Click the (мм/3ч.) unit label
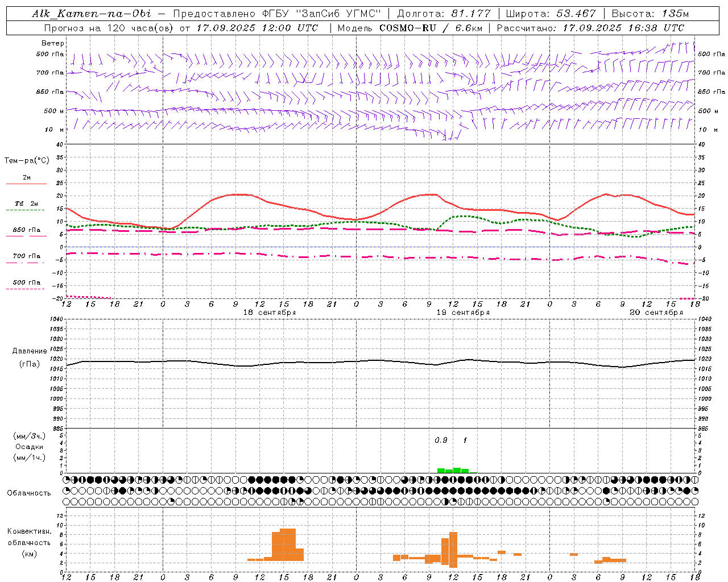728x582 pixels. point(30,436)
